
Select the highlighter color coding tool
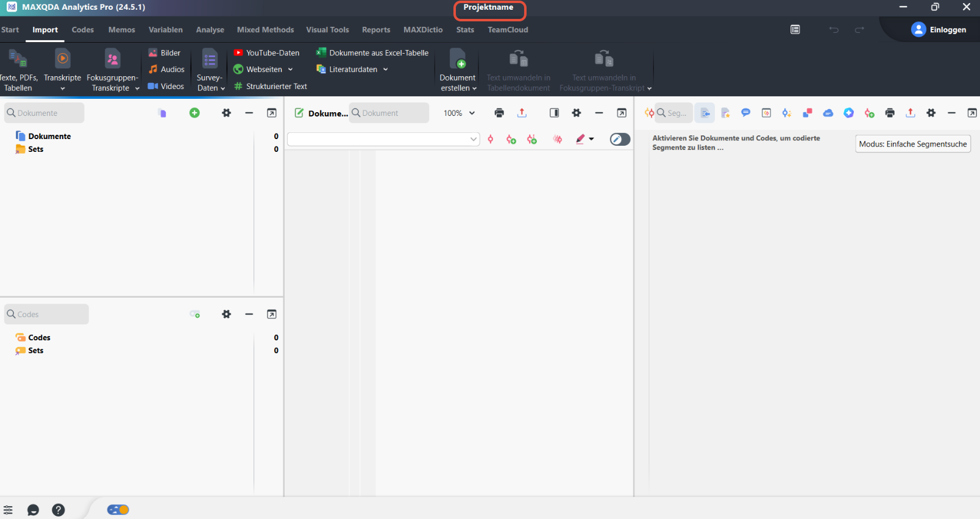click(580, 139)
